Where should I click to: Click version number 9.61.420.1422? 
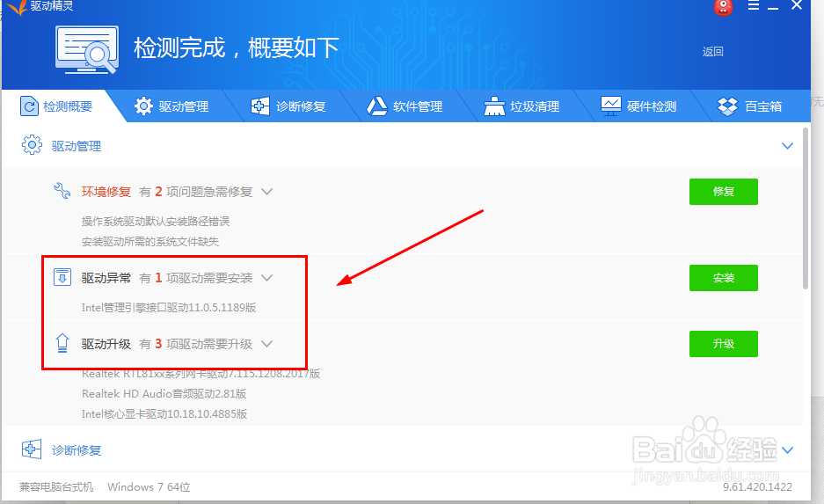pyautogui.click(x=757, y=487)
